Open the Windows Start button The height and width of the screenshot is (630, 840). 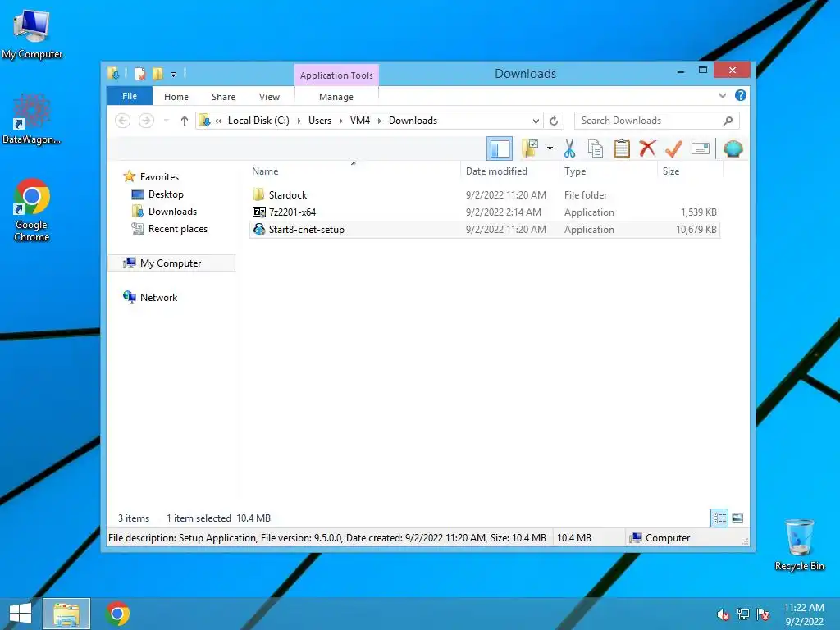point(21,614)
